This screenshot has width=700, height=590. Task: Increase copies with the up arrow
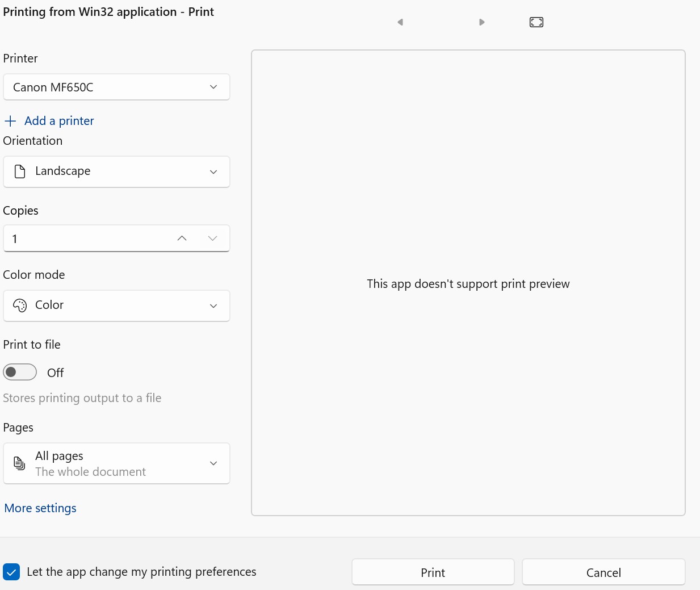182,238
